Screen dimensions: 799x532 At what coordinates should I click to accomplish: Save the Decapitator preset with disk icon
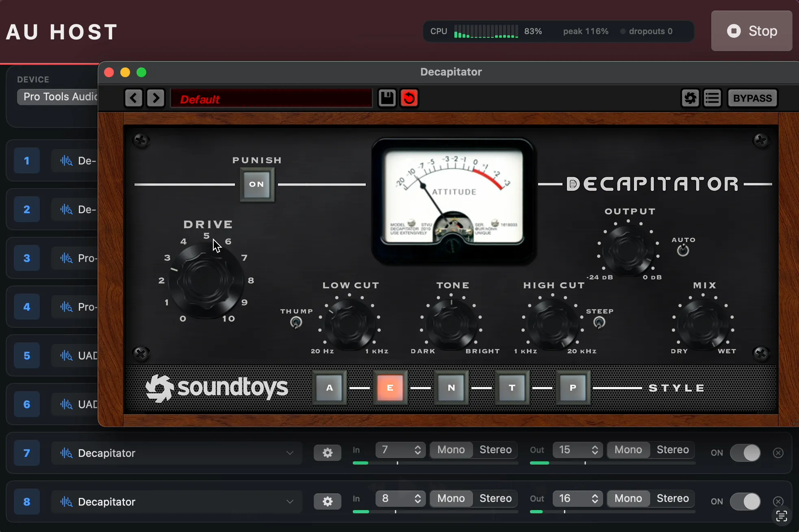coord(387,98)
